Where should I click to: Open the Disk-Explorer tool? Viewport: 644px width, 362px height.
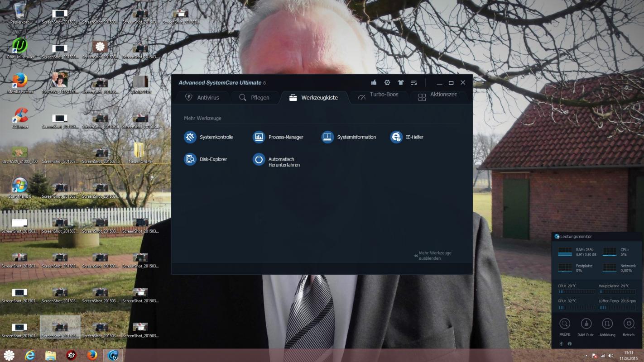pos(206,159)
